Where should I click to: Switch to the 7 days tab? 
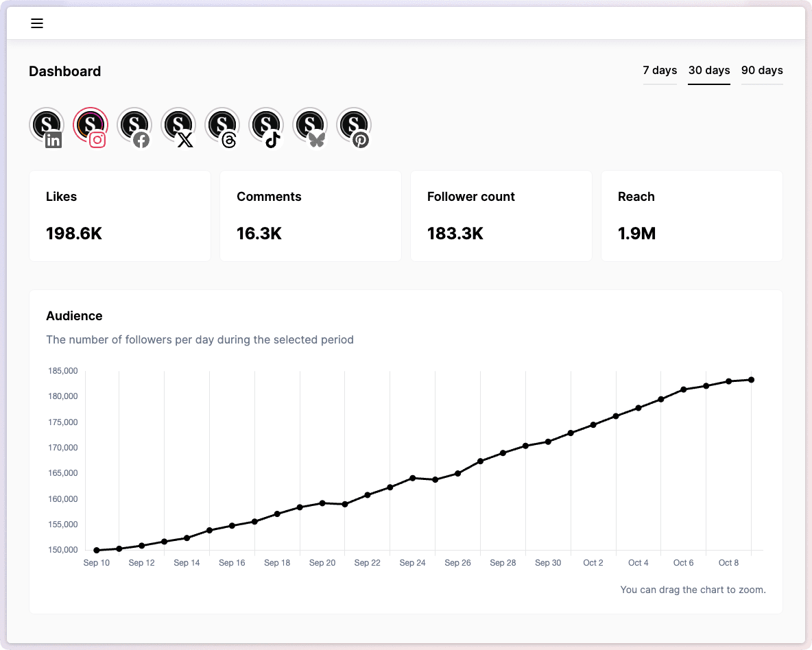pos(660,71)
